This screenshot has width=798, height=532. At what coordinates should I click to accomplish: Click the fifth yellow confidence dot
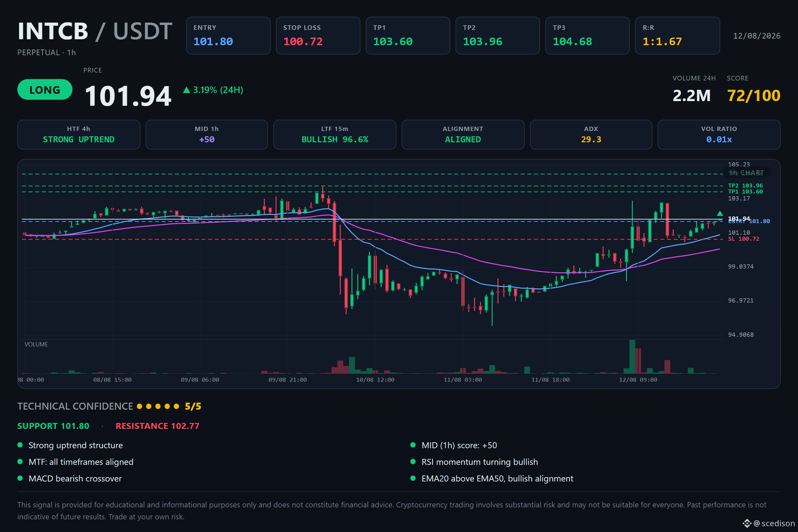tap(177, 406)
